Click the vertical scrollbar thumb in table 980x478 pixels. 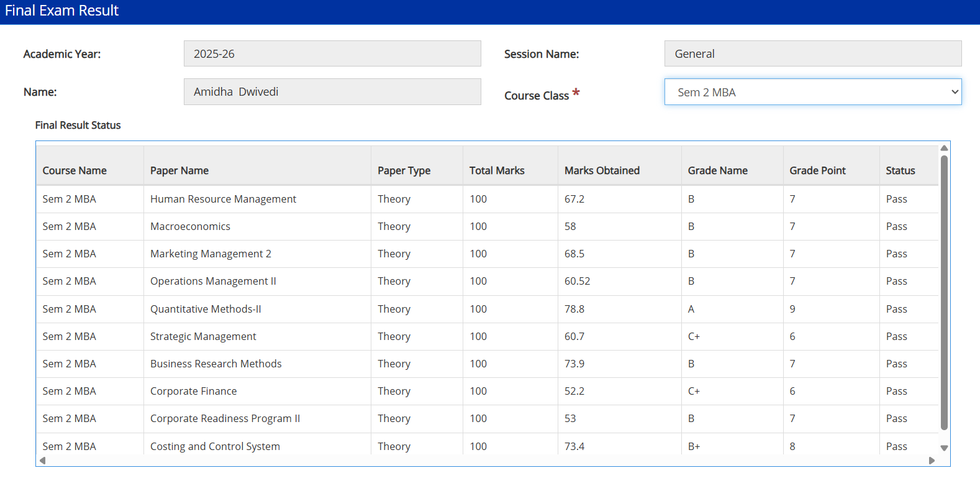click(x=944, y=292)
